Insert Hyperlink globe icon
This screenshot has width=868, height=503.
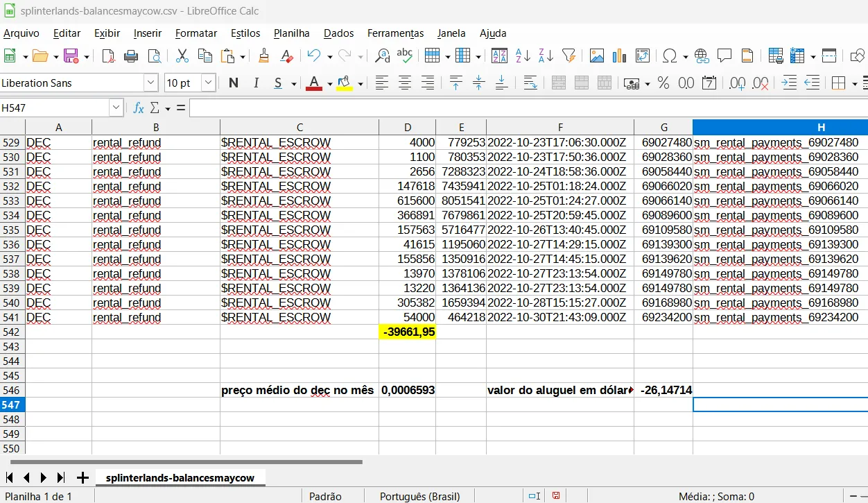[702, 56]
